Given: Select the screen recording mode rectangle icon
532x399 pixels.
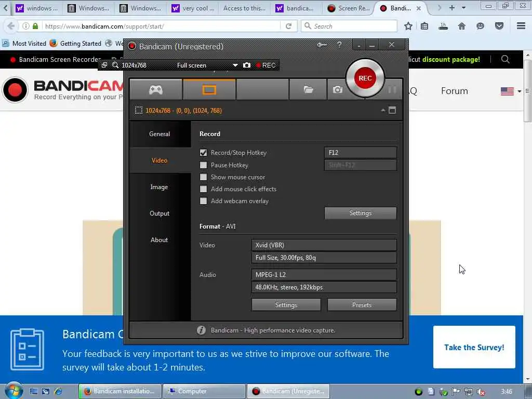Looking at the screenshot, I should pyautogui.click(x=209, y=89).
